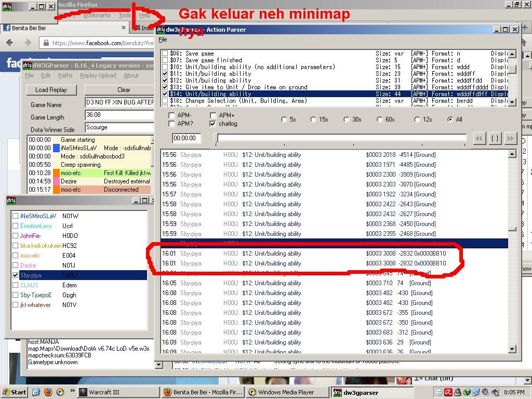Screen dimensions: 532x399
Task: Enable the APM- filter checkbox
Action: [171, 115]
